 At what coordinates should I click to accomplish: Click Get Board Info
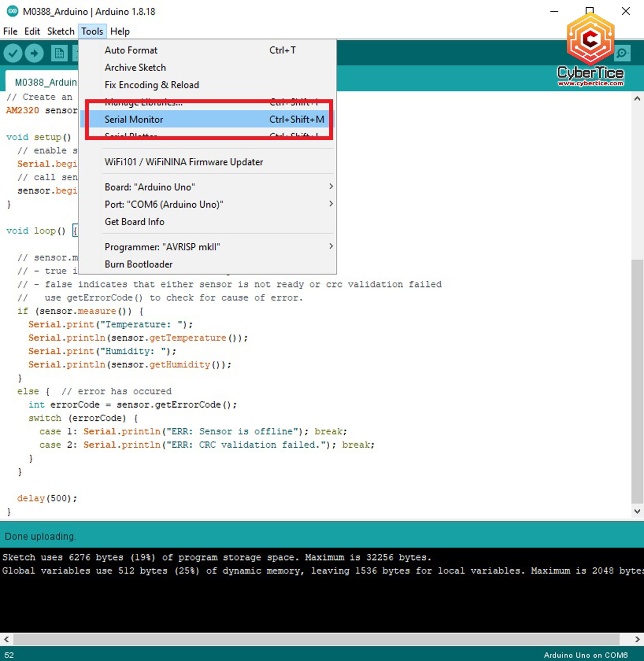pos(134,221)
